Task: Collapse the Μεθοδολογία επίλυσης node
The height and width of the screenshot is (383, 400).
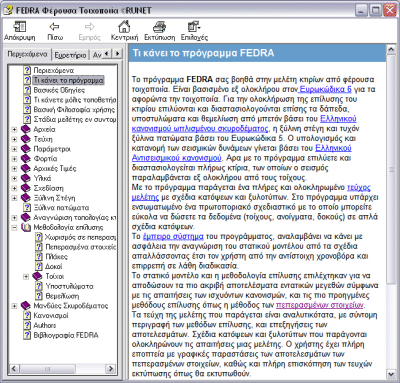Action: (14, 228)
